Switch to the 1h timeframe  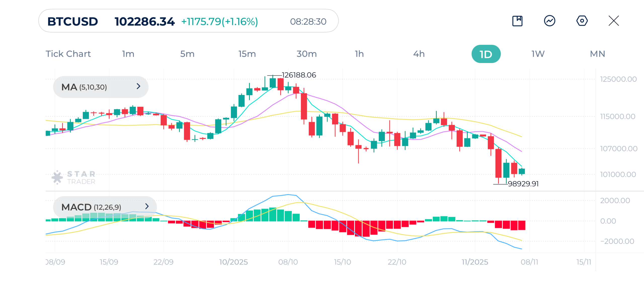coord(359,54)
